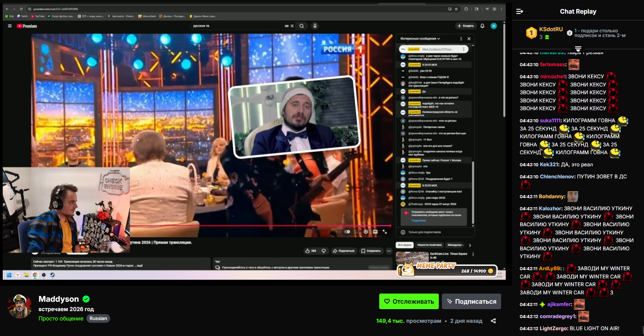The width and height of the screenshot is (644, 336).
Task: Open Steam from the taskbar
Action: pos(52,275)
